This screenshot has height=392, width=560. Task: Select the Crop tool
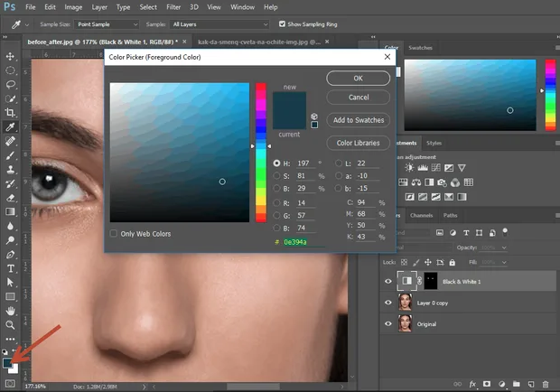pos(10,113)
